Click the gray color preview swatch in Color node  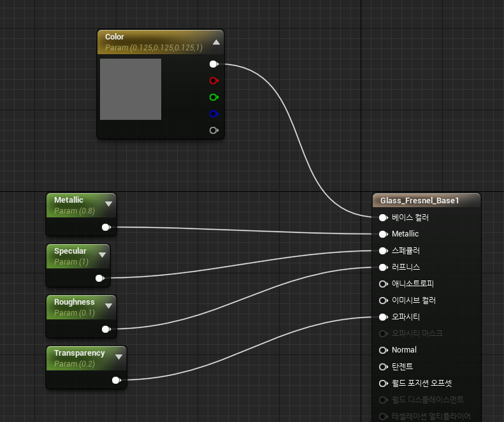pyautogui.click(x=131, y=89)
